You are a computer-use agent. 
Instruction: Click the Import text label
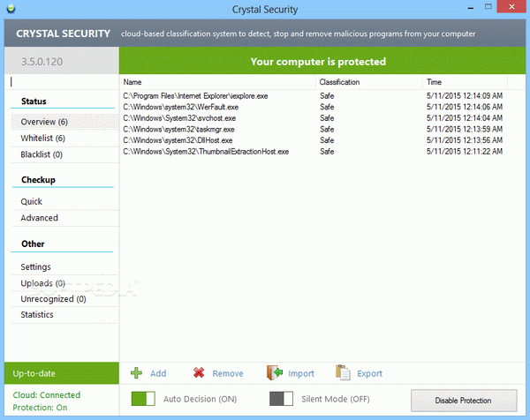[x=301, y=373]
